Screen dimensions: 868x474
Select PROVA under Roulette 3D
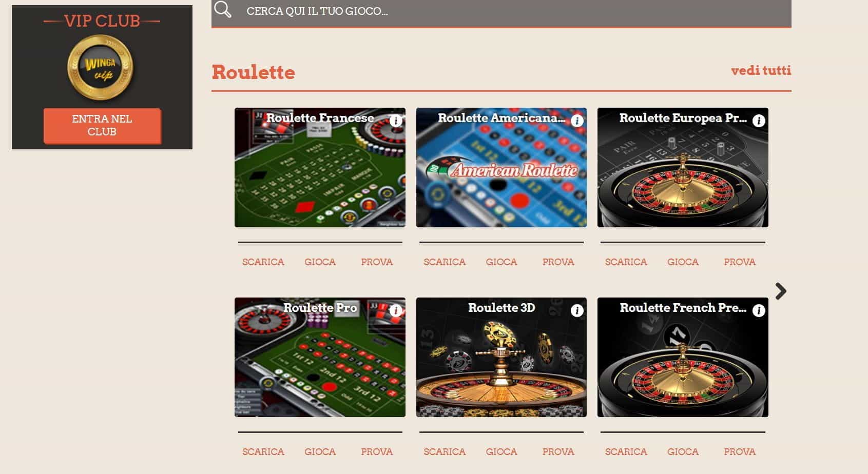[x=558, y=451]
